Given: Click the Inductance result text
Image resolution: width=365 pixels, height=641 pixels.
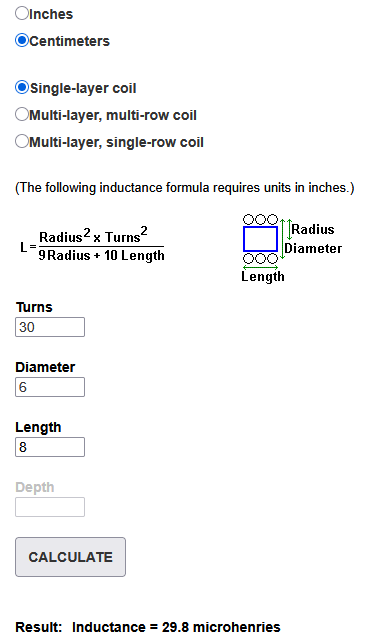Looking at the screenshot, I should coord(176,627).
